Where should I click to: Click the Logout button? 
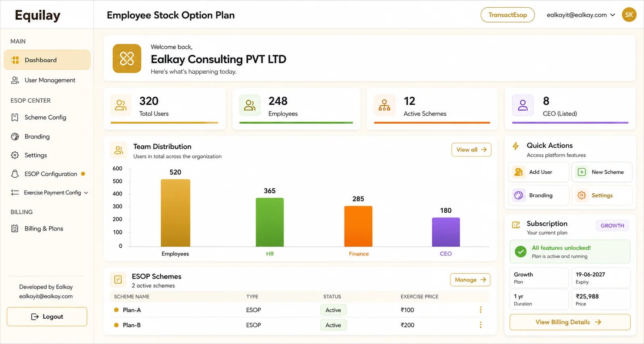click(47, 317)
